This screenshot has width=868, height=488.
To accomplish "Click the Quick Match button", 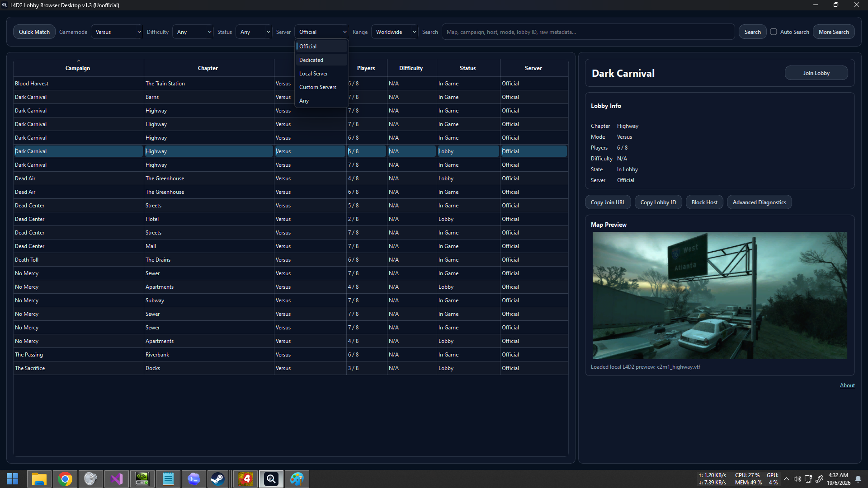I will pyautogui.click(x=34, y=32).
